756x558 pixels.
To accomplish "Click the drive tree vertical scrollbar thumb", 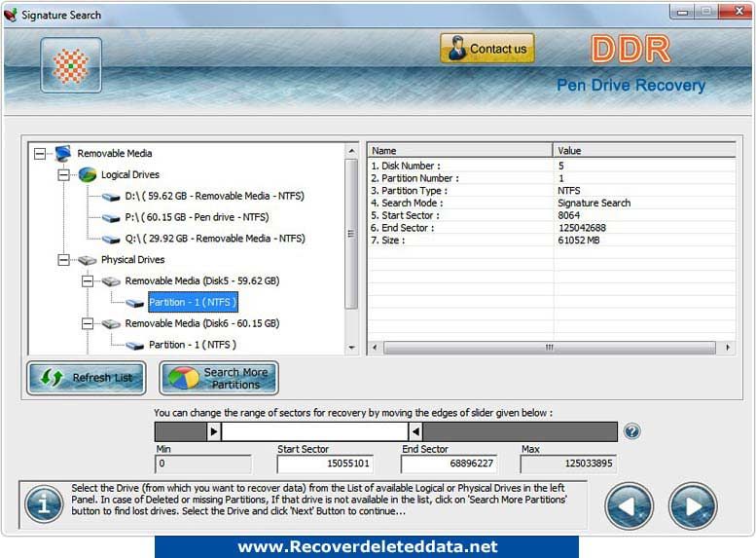I will [x=352, y=234].
